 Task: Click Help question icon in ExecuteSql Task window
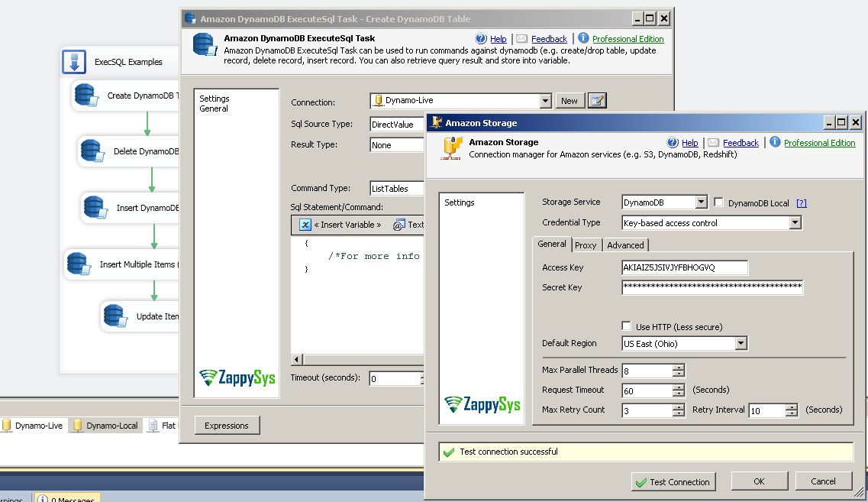[x=481, y=39]
